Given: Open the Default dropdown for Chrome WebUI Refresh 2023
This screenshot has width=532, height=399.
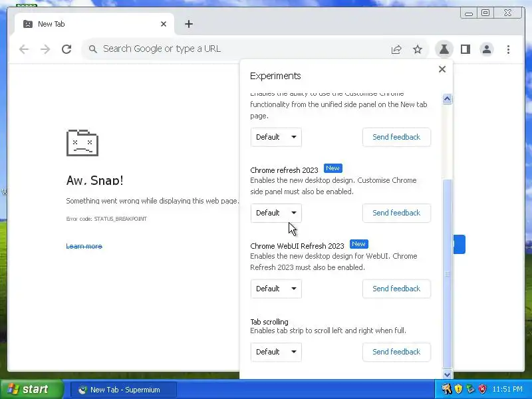Looking at the screenshot, I should [x=276, y=289].
